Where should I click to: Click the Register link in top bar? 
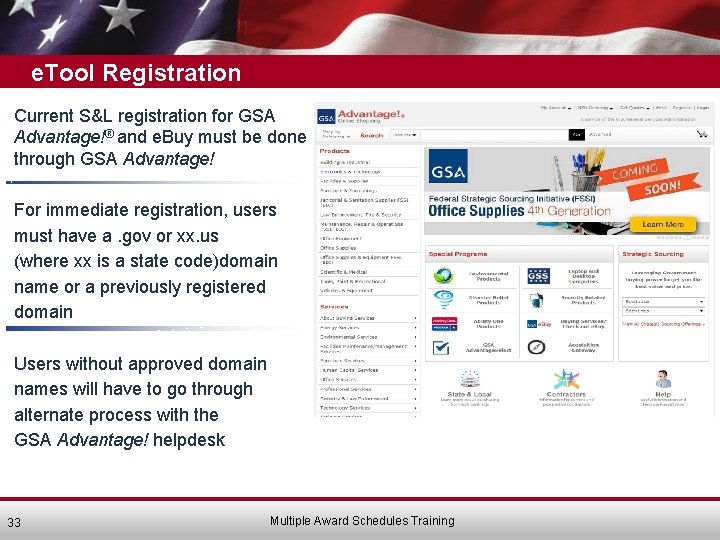point(681,108)
